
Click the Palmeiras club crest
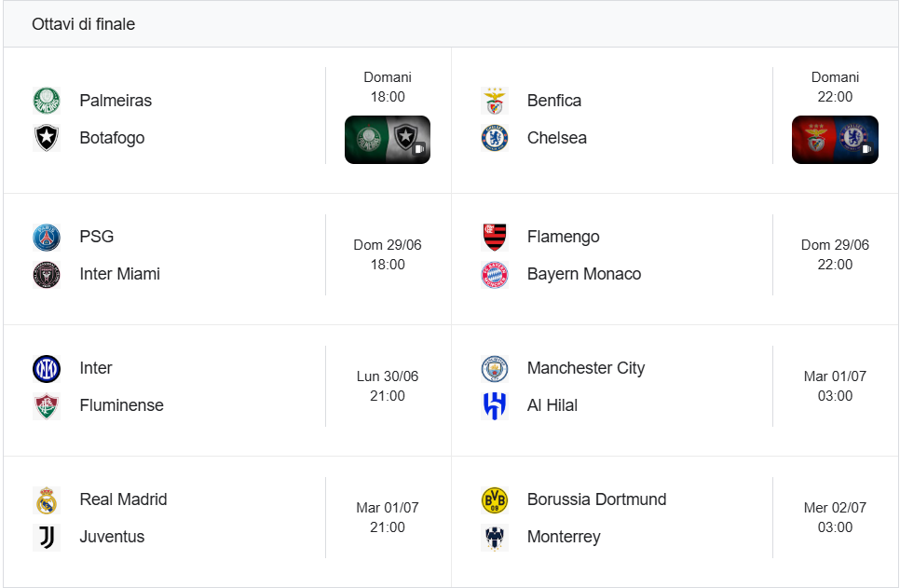[x=47, y=101]
